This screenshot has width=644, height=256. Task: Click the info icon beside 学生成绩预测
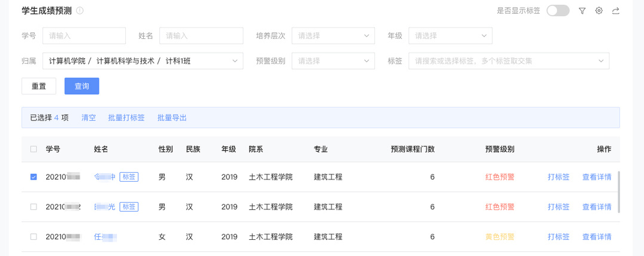[x=80, y=11]
